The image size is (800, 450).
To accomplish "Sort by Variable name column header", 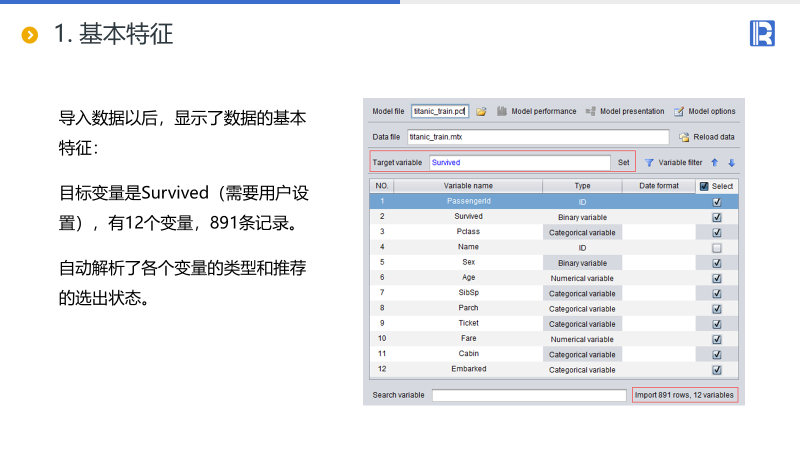I will pyautogui.click(x=468, y=186).
